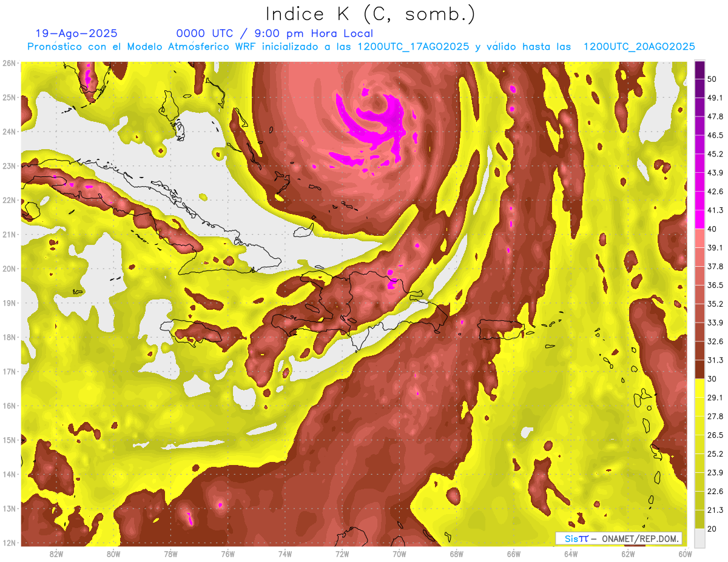Click the '43.9' color scale value
Screen dimensions: 728x562
[715, 173]
